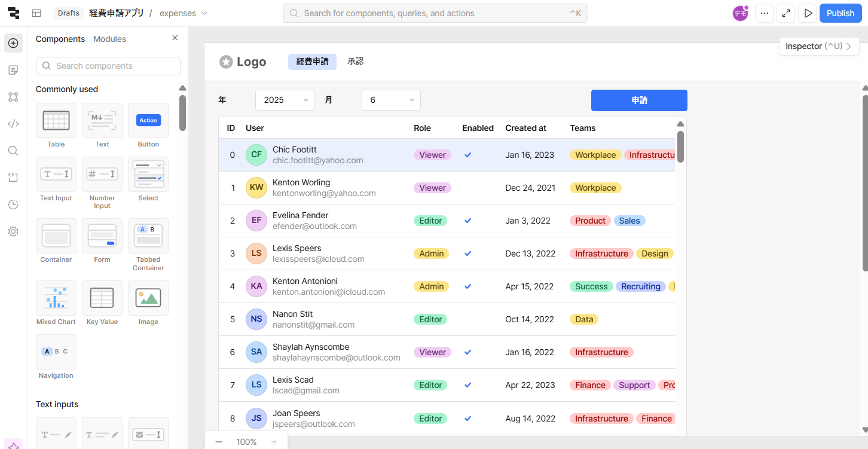Toggle Enabled check for Evelina Fender

point(468,221)
